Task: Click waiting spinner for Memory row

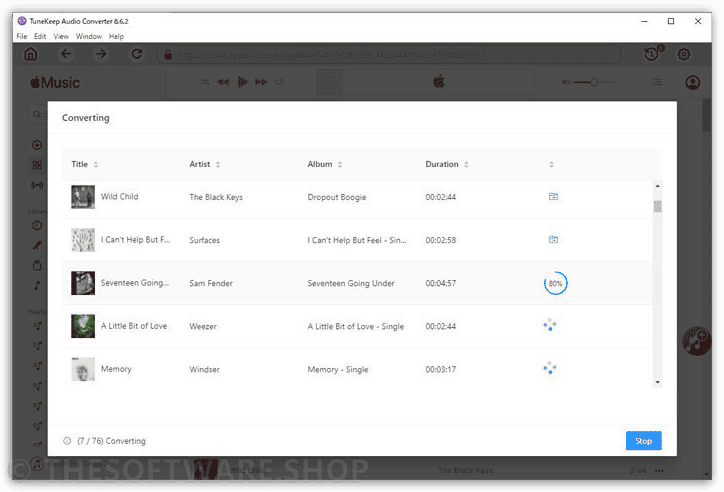Action: point(550,368)
